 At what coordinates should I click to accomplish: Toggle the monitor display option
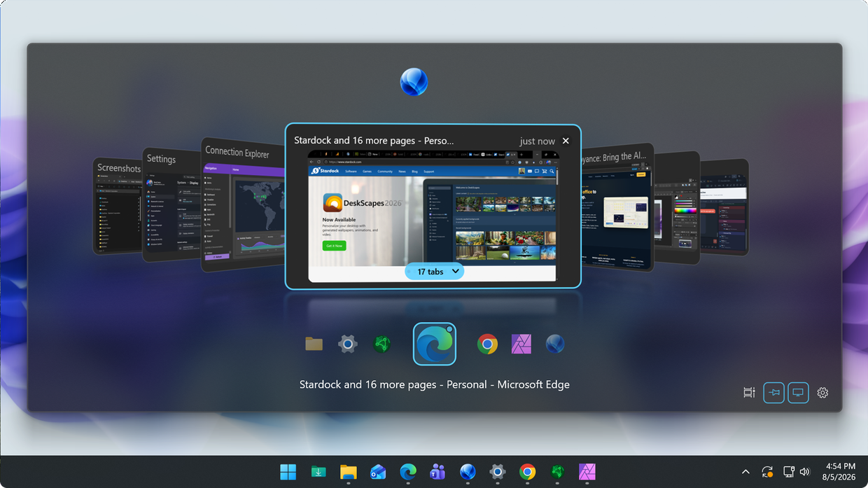pos(798,393)
